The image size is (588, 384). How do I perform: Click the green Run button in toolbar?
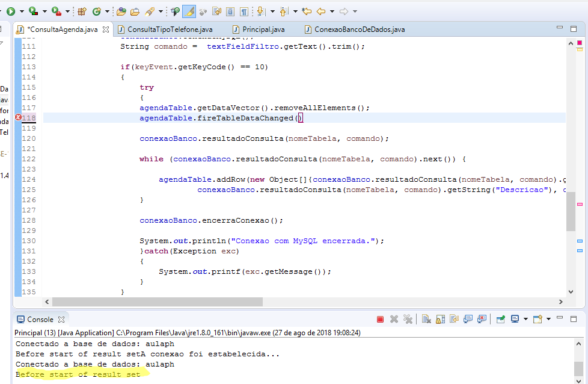[x=10, y=11]
